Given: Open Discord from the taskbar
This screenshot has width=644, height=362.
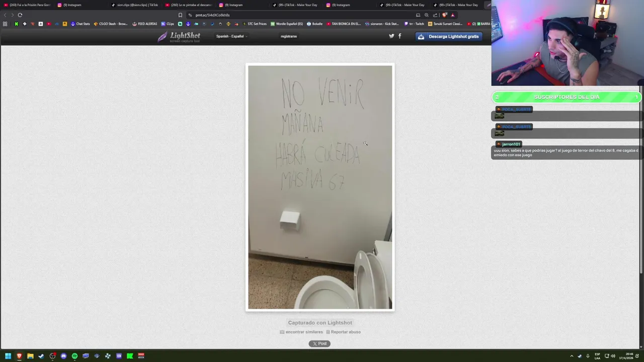Looking at the screenshot, I should (x=63, y=356).
